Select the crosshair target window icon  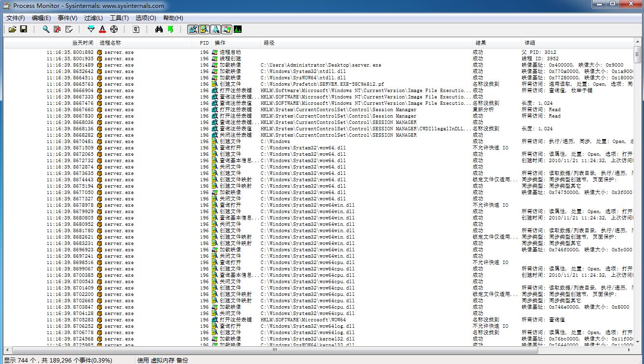tap(114, 29)
